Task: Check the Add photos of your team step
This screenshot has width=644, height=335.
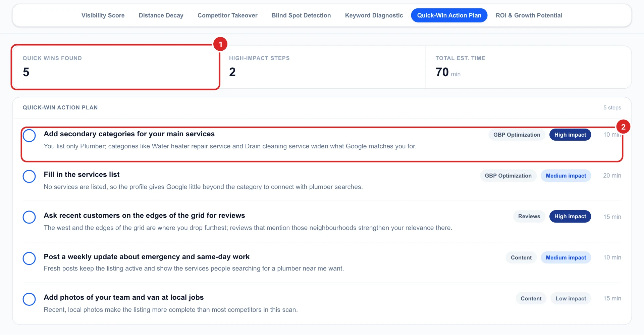Action: (29, 299)
